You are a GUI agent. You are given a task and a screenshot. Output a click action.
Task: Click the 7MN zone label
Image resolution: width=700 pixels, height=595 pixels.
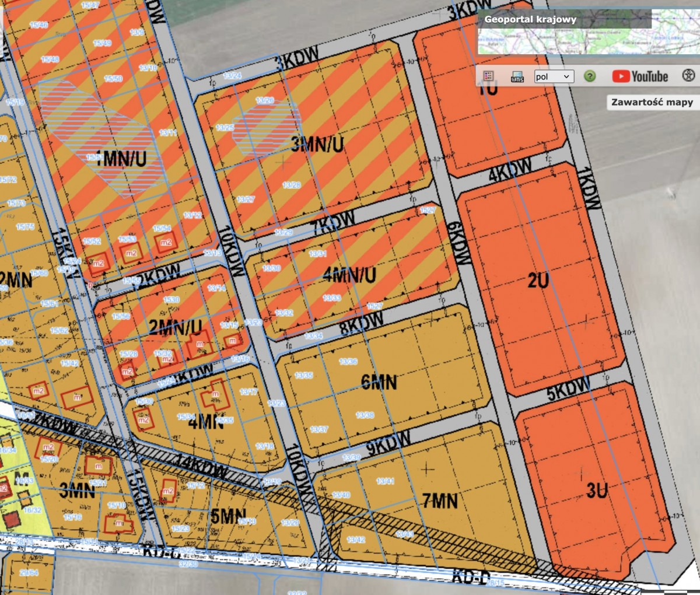[440, 501]
